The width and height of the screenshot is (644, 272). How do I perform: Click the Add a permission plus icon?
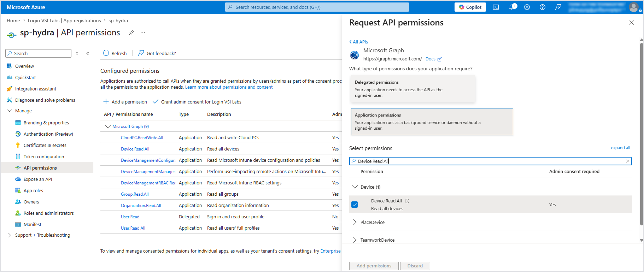[106, 102]
